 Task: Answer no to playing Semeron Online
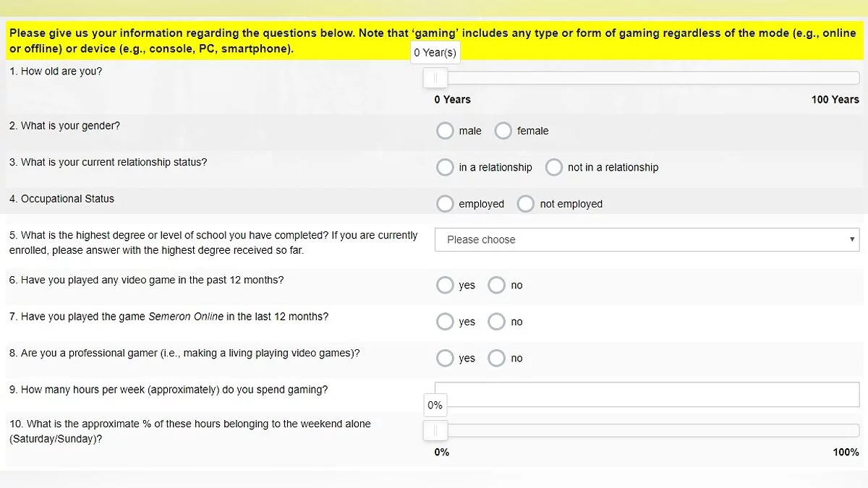(496, 322)
